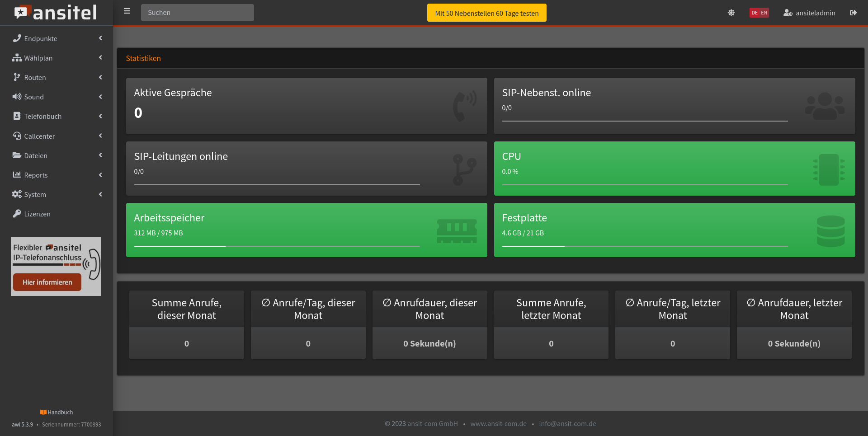Click the Arbeitsspeicher usage progress bar
This screenshot has height=436, width=868.
pos(277,246)
